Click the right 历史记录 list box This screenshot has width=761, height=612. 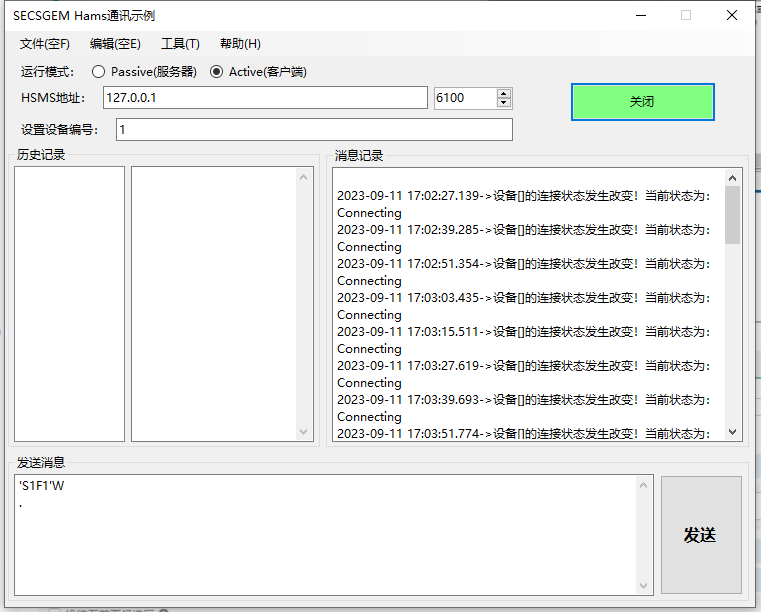click(214, 304)
